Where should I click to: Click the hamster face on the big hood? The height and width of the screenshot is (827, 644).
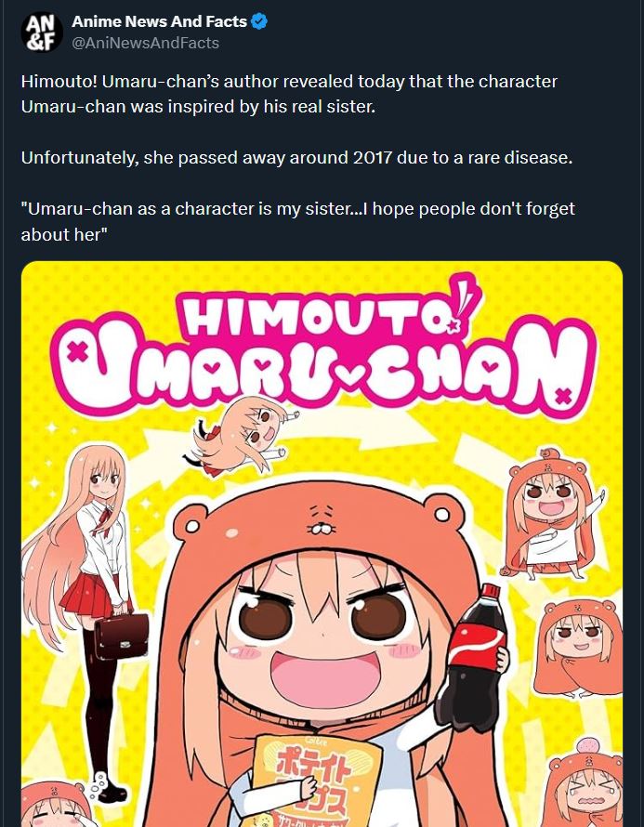[322, 519]
